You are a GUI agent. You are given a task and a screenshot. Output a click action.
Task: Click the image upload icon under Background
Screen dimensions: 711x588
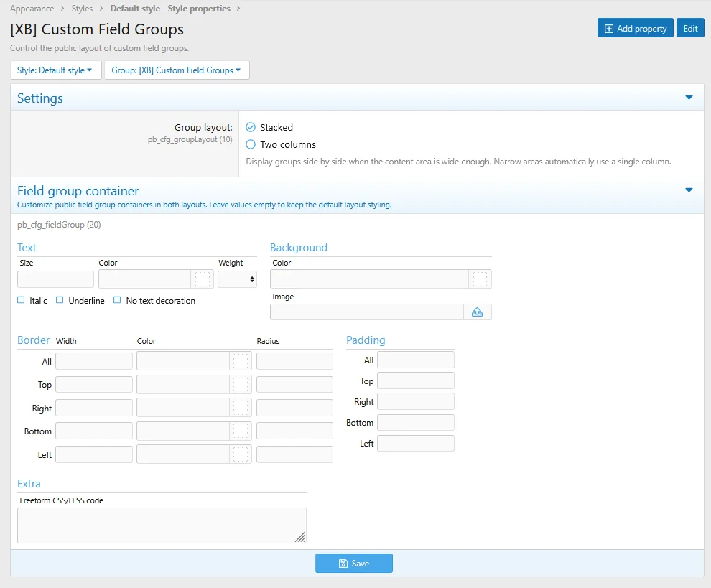[x=477, y=312]
